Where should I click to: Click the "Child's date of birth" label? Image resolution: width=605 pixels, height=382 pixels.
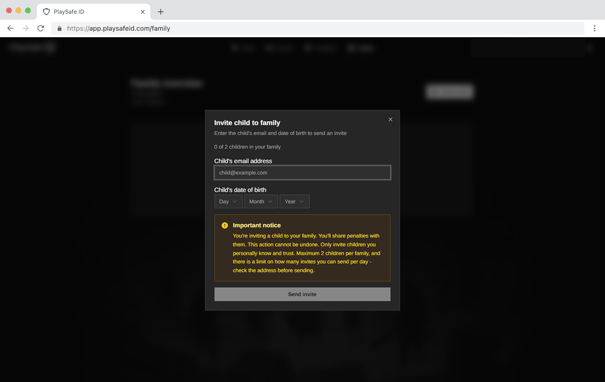coord(240,190)
